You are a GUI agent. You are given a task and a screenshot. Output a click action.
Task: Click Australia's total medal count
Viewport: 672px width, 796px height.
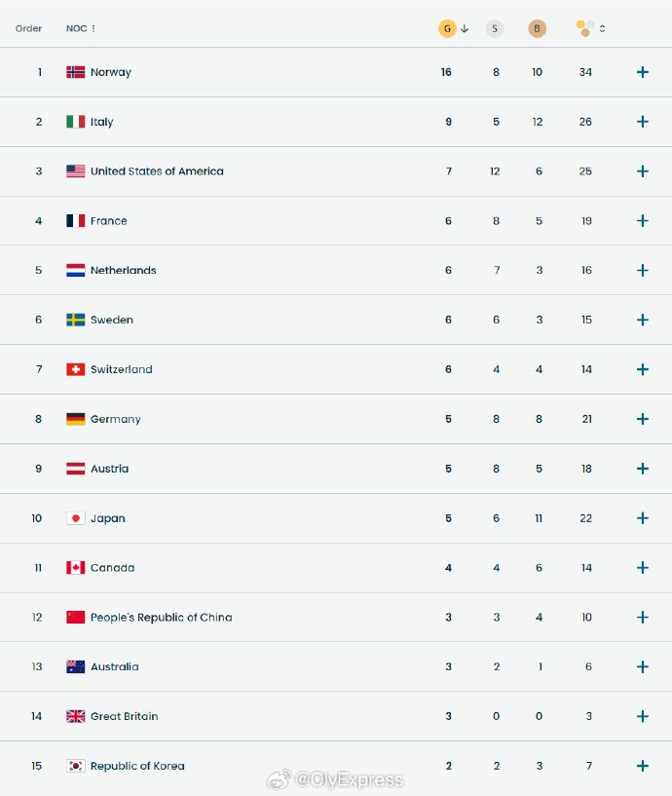coord(586,667)
